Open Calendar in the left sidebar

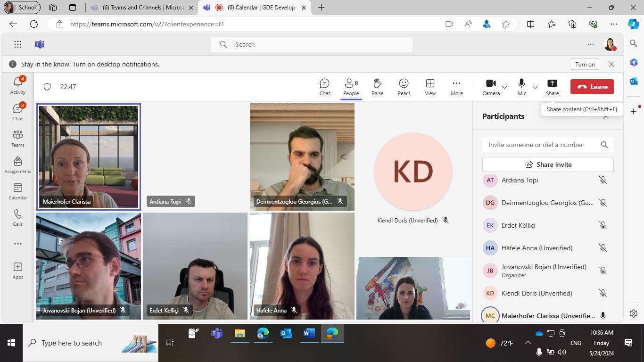pyautogui.click(x=18, y=191)
